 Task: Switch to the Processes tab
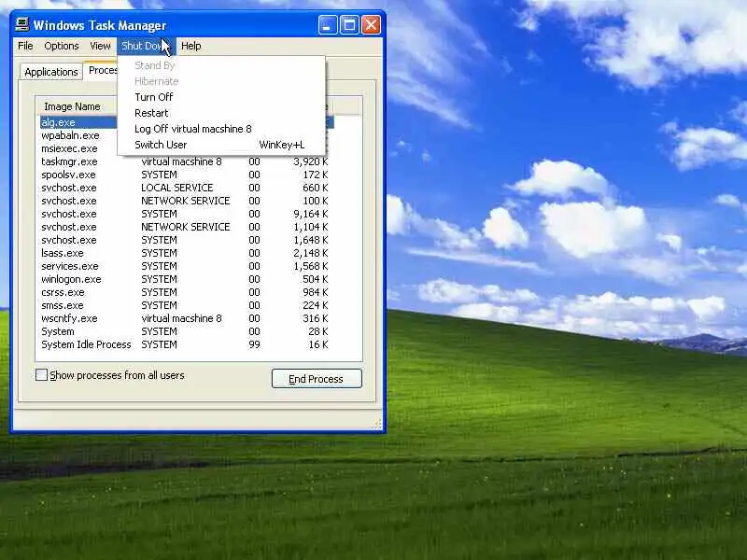tap(103, 70)
